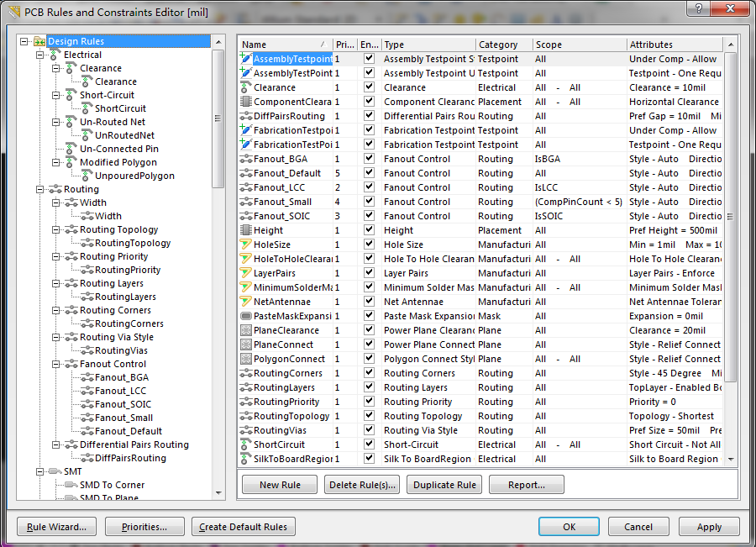Collapse the Width tree node
The width and height of the screenshot is (756, 547).
pos(55,203)
